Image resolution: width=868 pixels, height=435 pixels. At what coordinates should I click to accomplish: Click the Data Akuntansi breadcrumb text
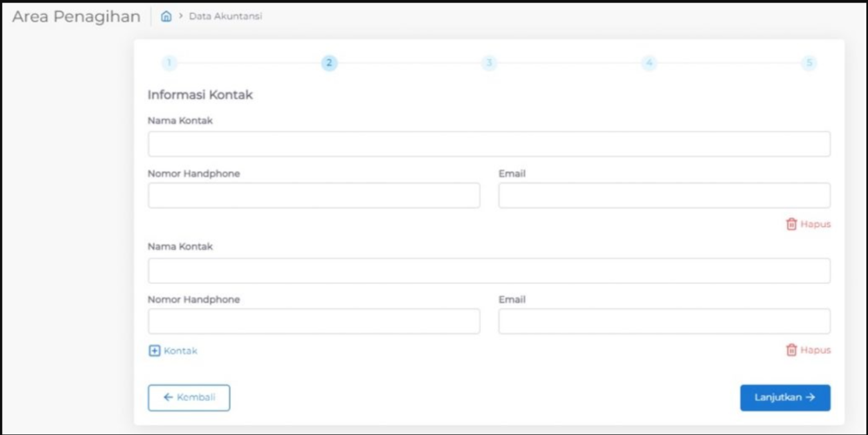pyautogui.click(x=225, y=17)
